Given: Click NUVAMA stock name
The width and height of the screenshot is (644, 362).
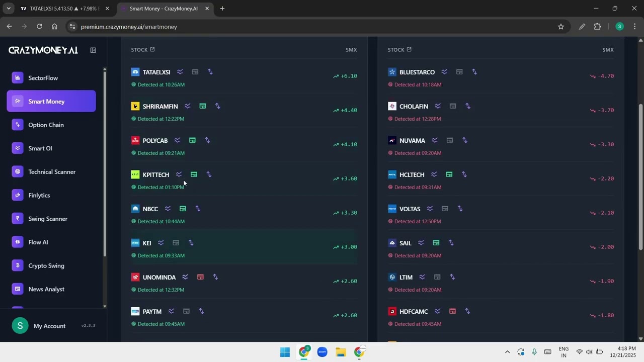Looking at the screenshot, I should pyautogui.click(x=412, y=141).
